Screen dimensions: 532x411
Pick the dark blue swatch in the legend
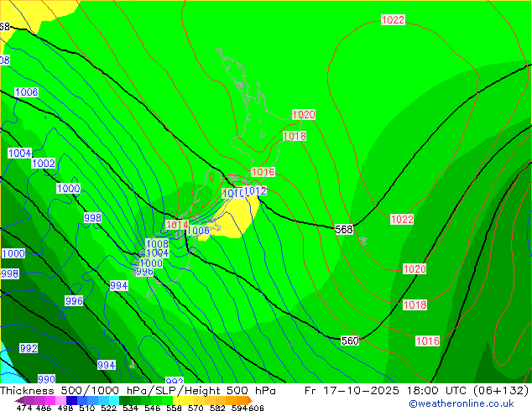(71, 400)
